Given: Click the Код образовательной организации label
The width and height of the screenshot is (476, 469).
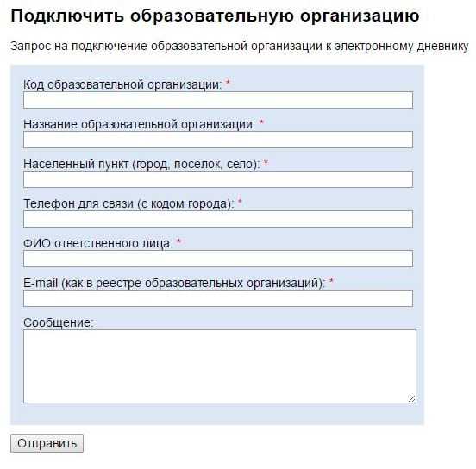Looking at the screenshot, I should [122, 84].
